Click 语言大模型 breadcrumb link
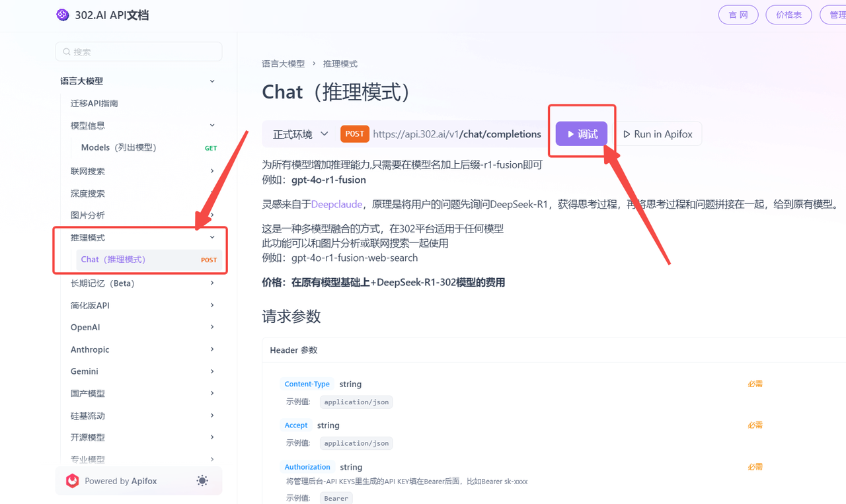The image size is (846, 504). [284, 64]
